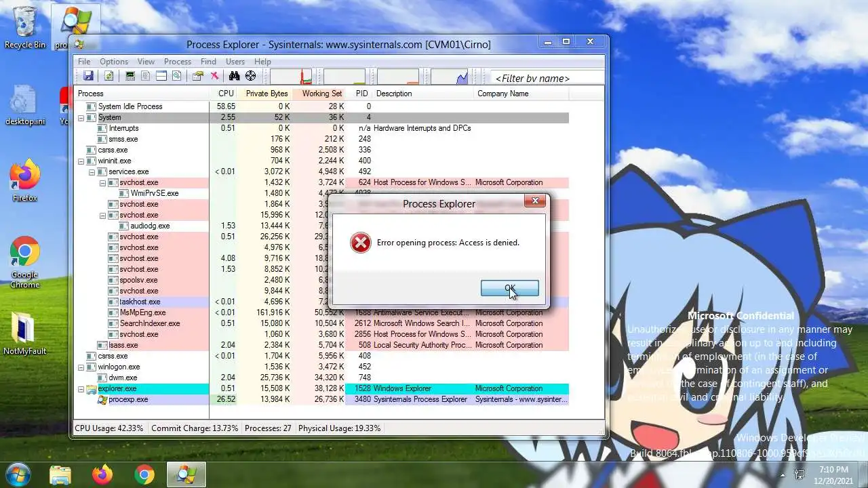Select the audiodg.exe process row

pyautogui.click(x=322, y=226)
